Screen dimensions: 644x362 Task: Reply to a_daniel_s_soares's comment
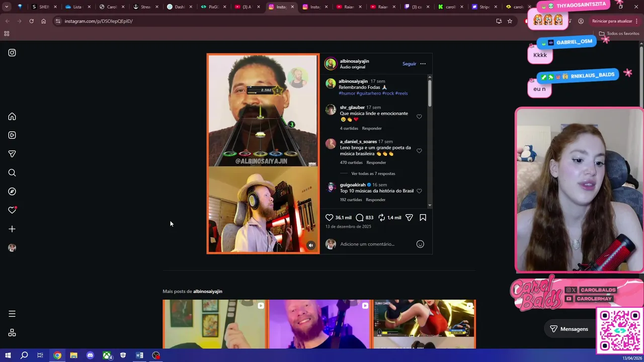coord(376,162)
